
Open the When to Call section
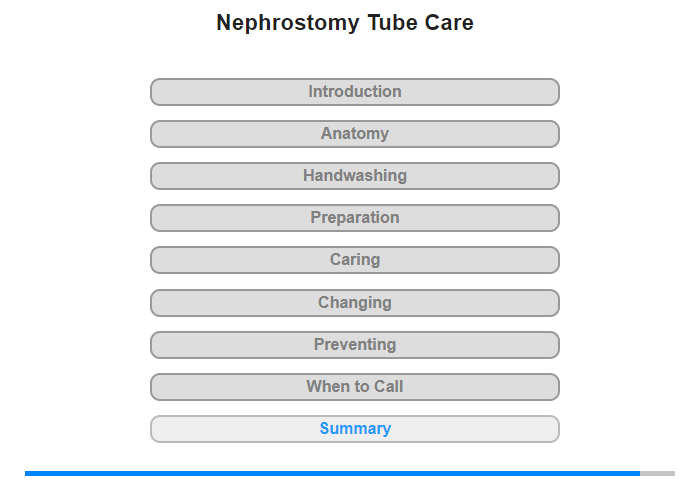pos(354,387)
